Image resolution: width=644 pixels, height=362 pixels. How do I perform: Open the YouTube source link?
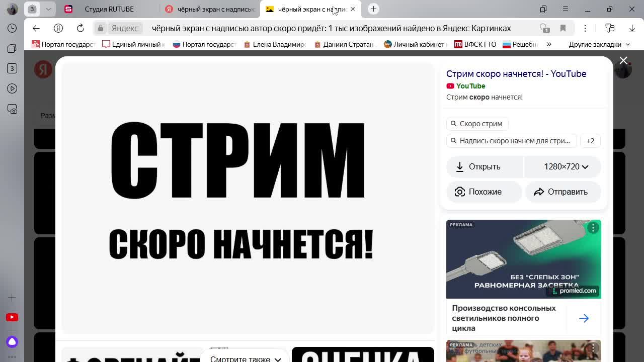tap(466, 86)
